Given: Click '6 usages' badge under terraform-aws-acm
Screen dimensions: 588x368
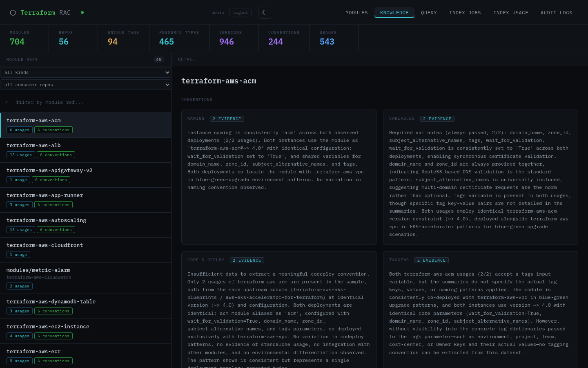Looking at the screenshot, I should click(x=20, y=130).
